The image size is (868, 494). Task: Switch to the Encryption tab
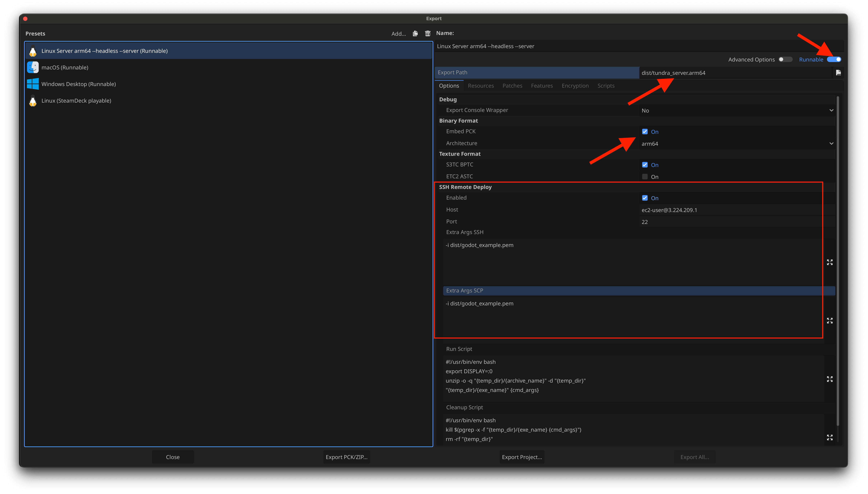pos(575,86)
